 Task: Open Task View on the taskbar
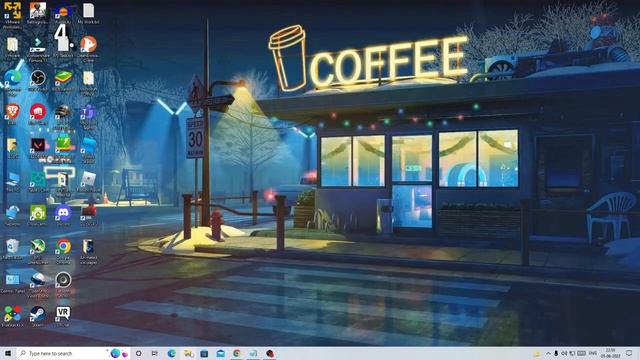155,353
